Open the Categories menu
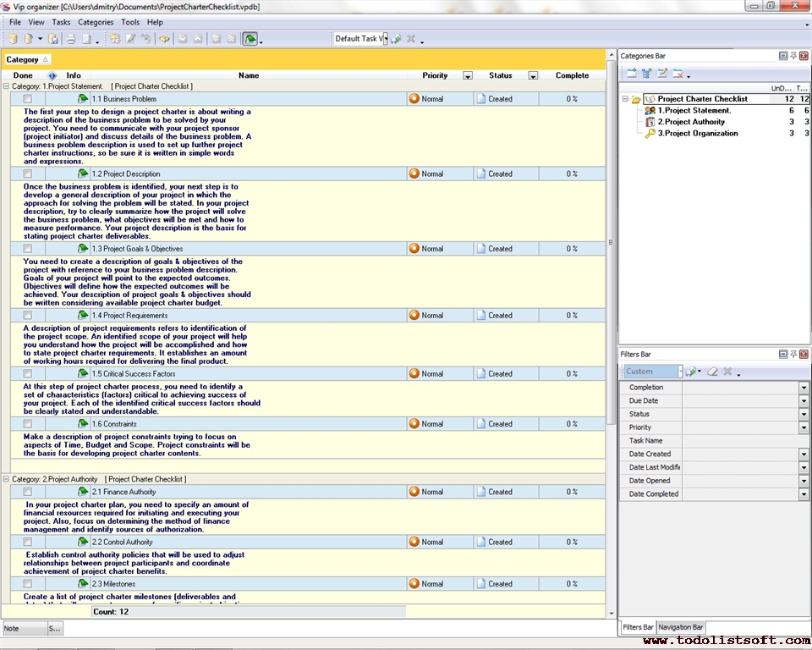Image resolution: width=812 pixels, height=650 pixels. [96, 22]
